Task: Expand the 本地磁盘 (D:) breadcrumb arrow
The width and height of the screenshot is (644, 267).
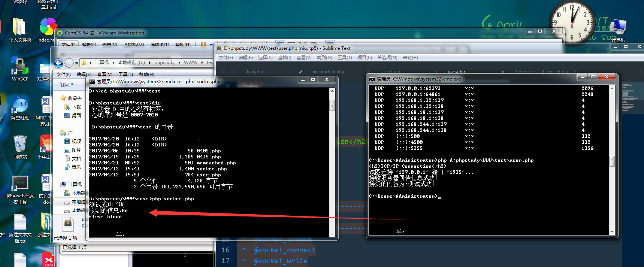Action: 149,63
